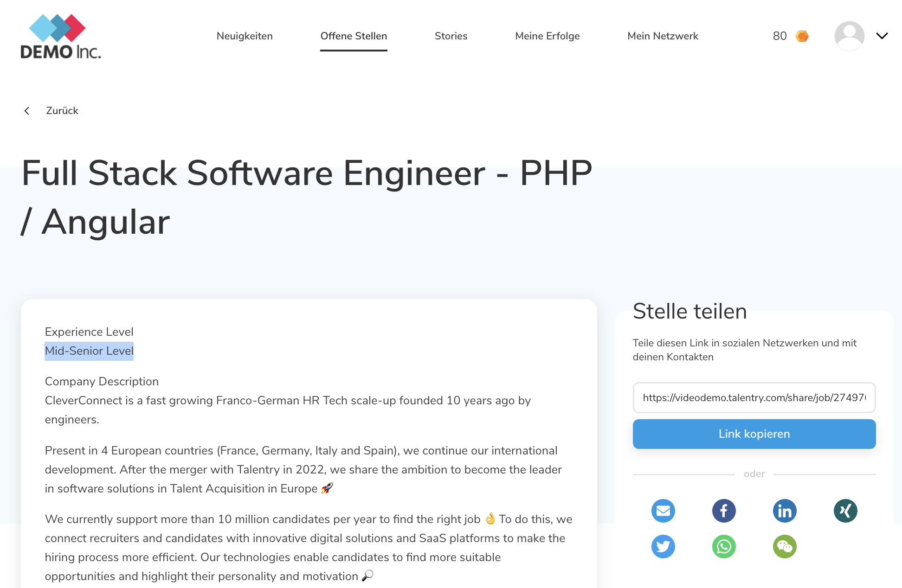Click the back chevron arrow
902x588 pixels.
(x=27, y=111)
